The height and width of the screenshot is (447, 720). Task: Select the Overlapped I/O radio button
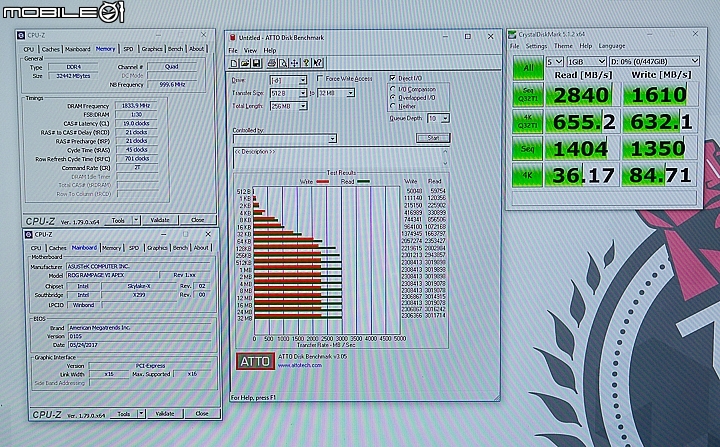[393, 97]
